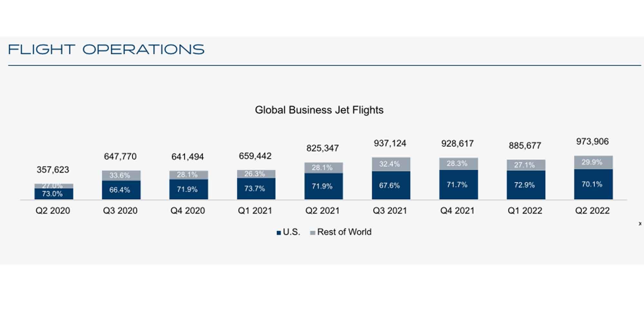Viewport: 644px width, 322px height.
Task: Click the small x close mark
Action: [640, 224]
